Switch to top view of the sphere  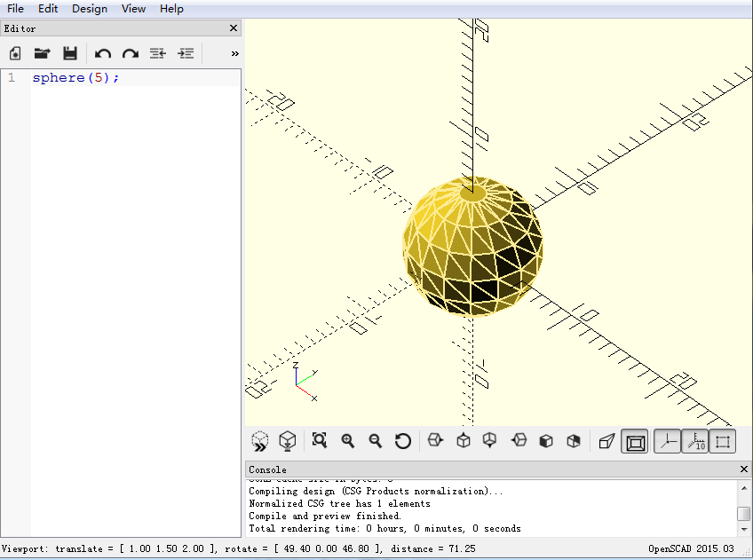click(462, 441)
